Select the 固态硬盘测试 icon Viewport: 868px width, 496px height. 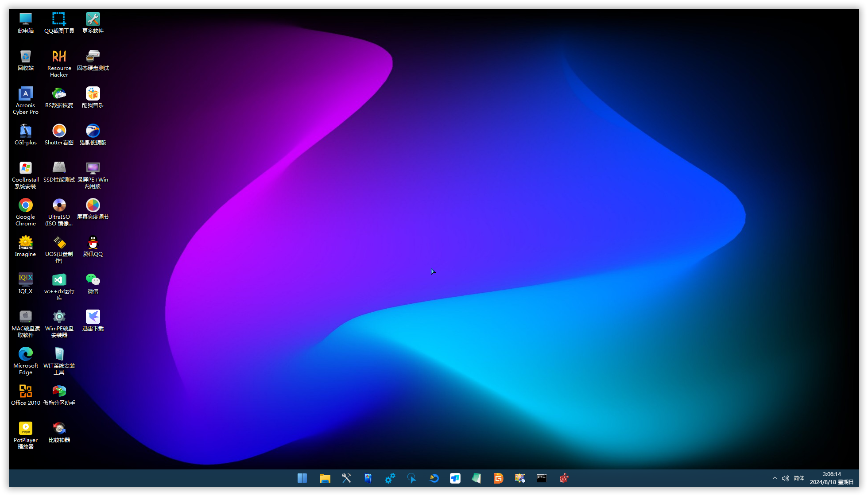(x=93, y=60)
